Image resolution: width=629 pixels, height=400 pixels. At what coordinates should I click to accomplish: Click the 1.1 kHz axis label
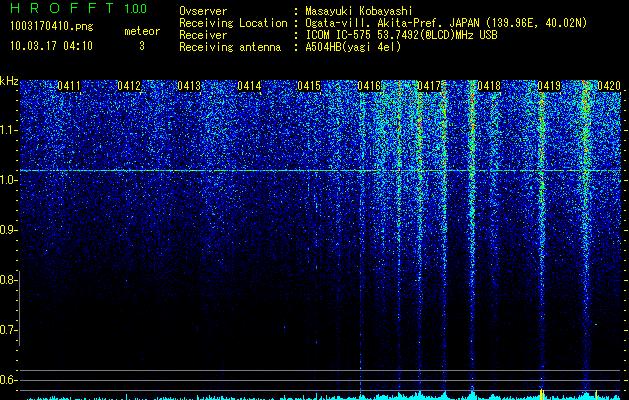click(7, 130)
